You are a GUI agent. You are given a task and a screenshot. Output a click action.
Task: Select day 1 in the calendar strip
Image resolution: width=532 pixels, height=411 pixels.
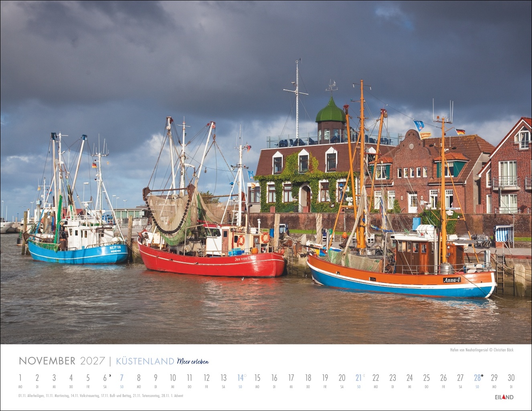(20, 378)
